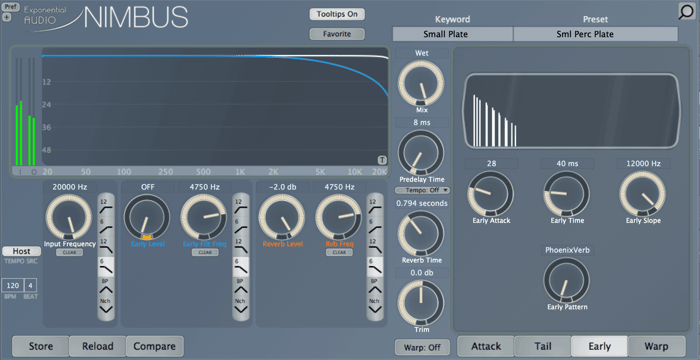This screenshot has height=360, width=700.
Task: Toggle the Warp: Off switch
Action: point(422,347)
